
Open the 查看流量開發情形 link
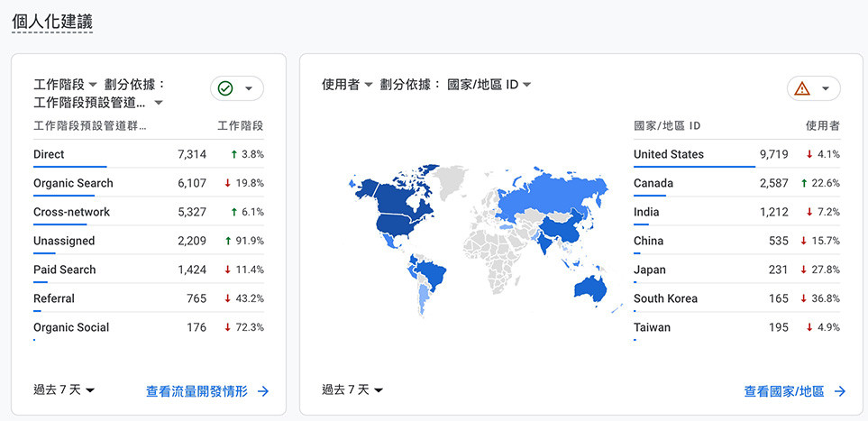196,391
